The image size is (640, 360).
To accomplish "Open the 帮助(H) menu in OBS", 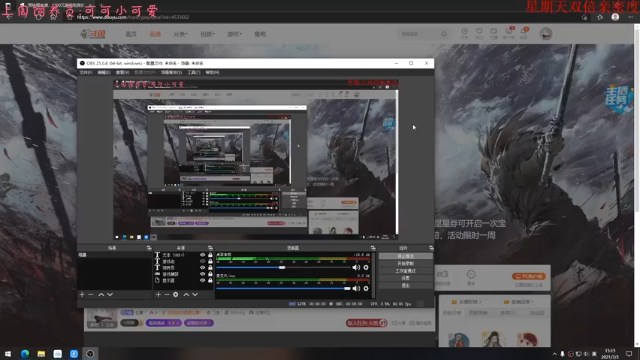I will (212, 72).
